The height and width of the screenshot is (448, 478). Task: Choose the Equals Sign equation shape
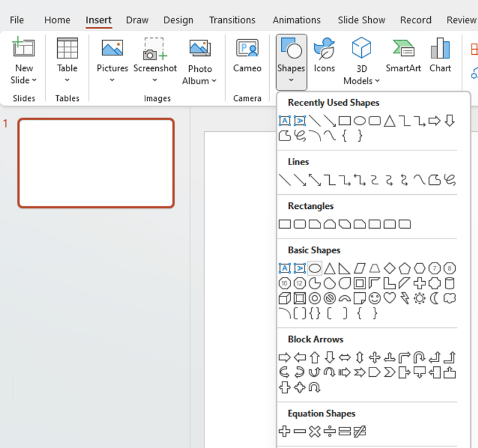pos(344,431)
